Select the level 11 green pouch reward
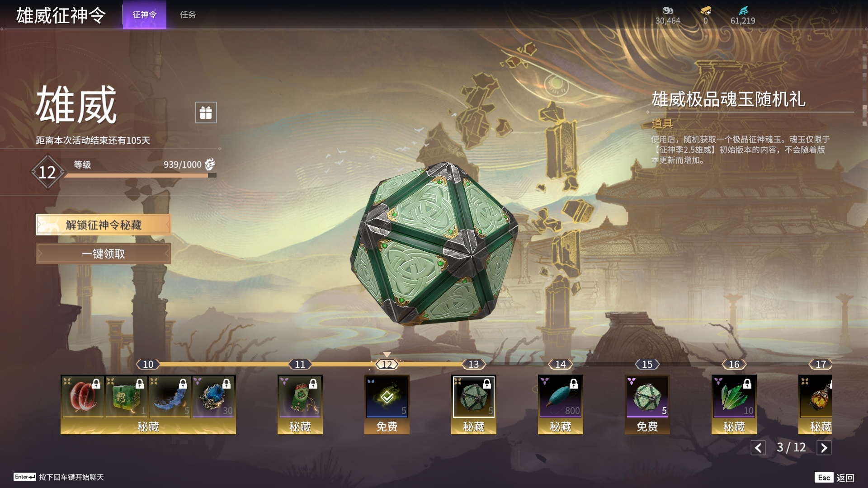The width and height of the screenshot is (868, 488). 300,397
